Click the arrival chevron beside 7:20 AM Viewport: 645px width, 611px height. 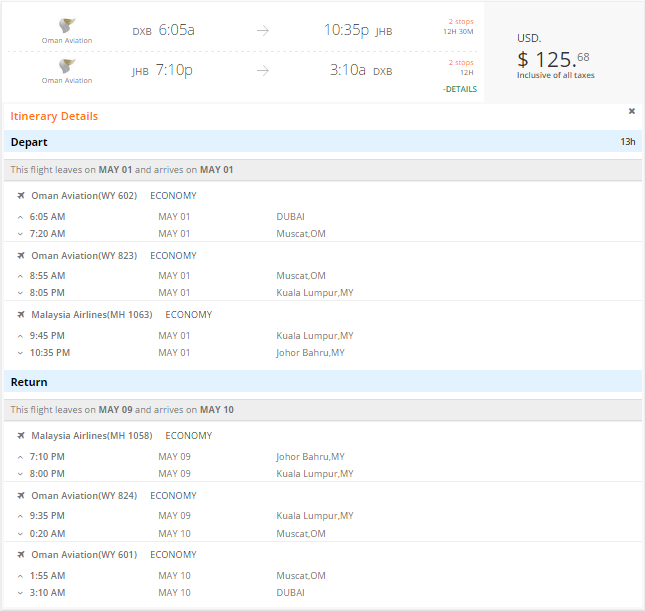click(20, 234)
